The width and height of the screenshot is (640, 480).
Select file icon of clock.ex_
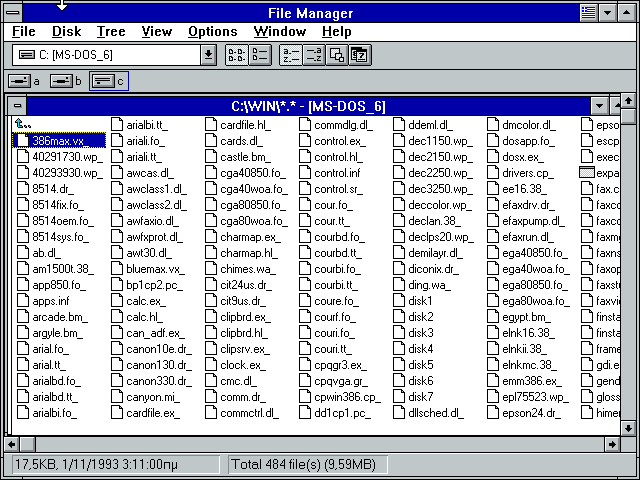point(211,365)
